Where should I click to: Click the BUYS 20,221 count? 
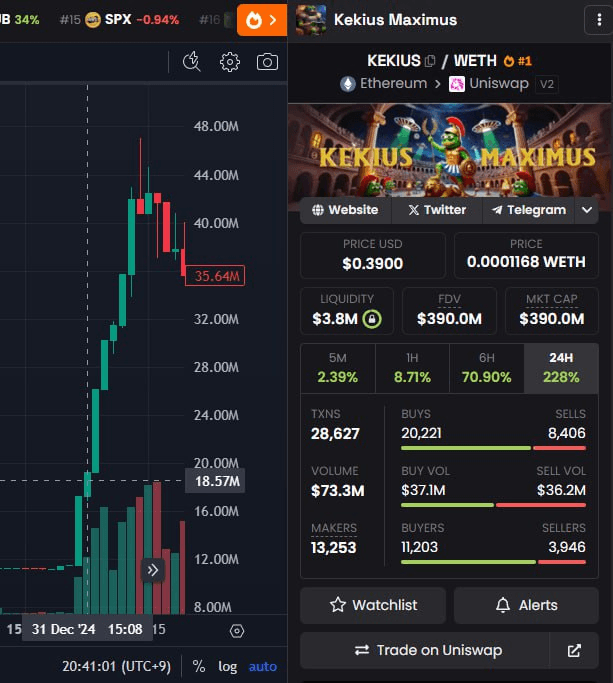pos(421,433)
